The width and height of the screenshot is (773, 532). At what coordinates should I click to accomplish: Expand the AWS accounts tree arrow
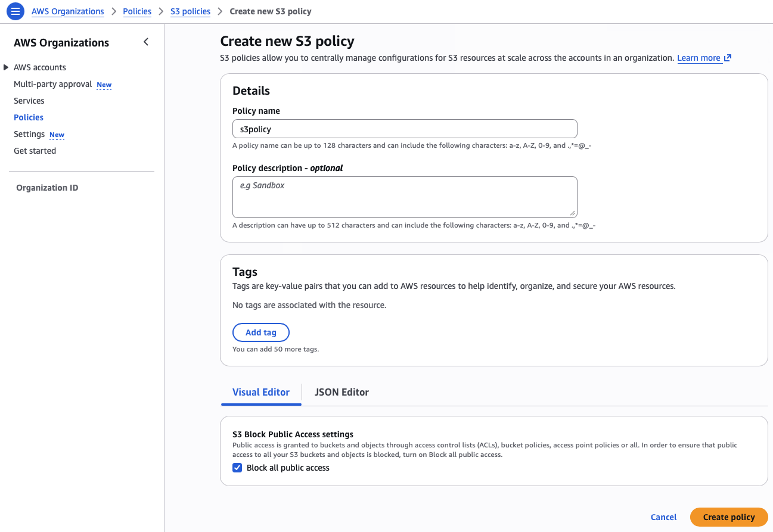[6, 67]
